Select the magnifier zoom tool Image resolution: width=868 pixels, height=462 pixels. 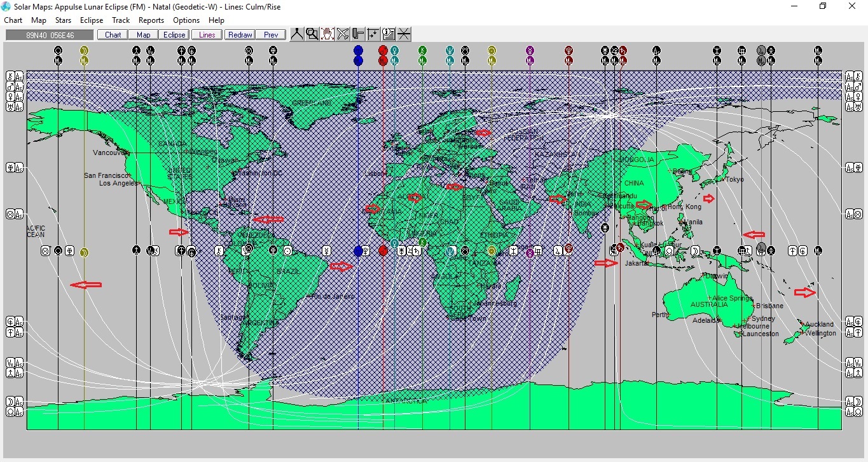[312, 34]
